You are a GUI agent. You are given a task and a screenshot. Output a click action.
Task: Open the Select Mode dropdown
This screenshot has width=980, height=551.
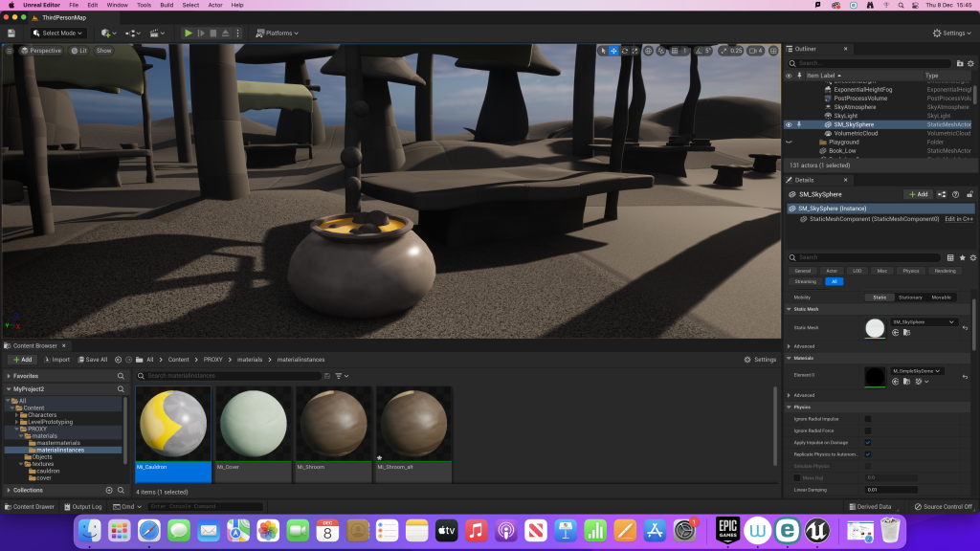(57, 33)
